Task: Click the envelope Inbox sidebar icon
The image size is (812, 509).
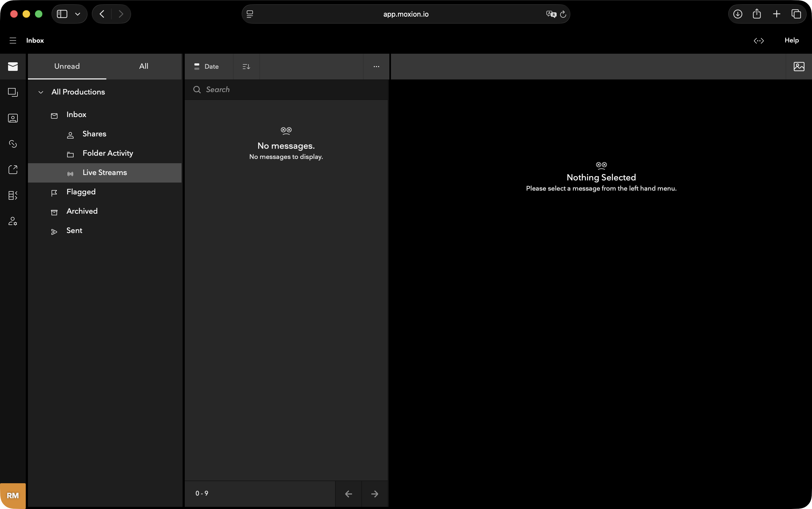Action: point(13,66)
